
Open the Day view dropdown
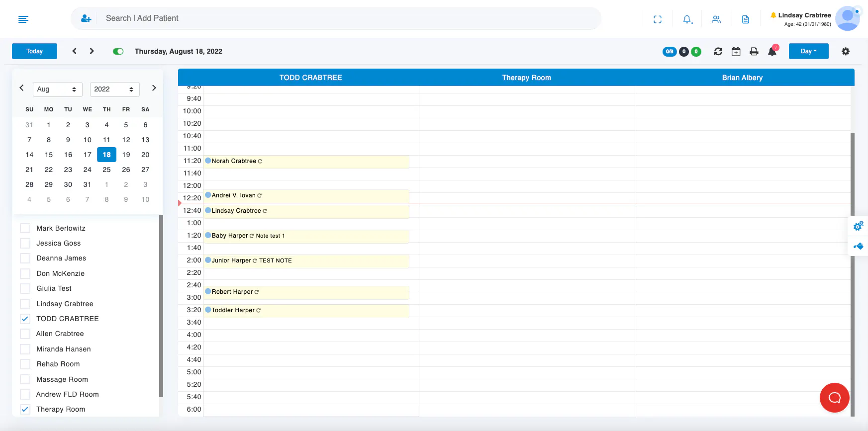809,51
